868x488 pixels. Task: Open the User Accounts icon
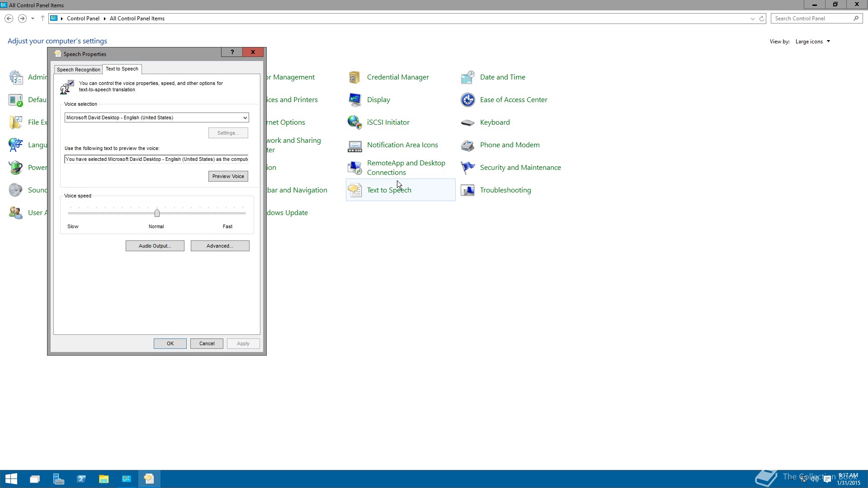coord(16,213)
